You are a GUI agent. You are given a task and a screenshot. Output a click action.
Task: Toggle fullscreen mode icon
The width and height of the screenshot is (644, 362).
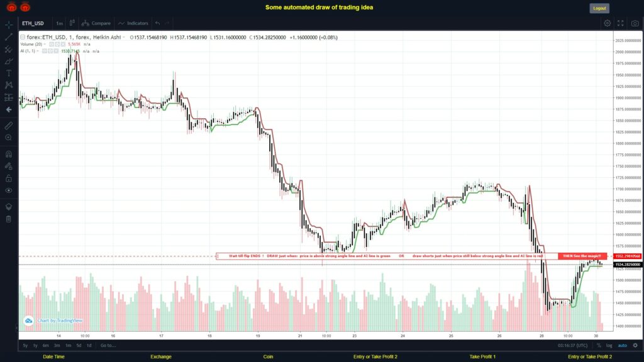(621, 23)
